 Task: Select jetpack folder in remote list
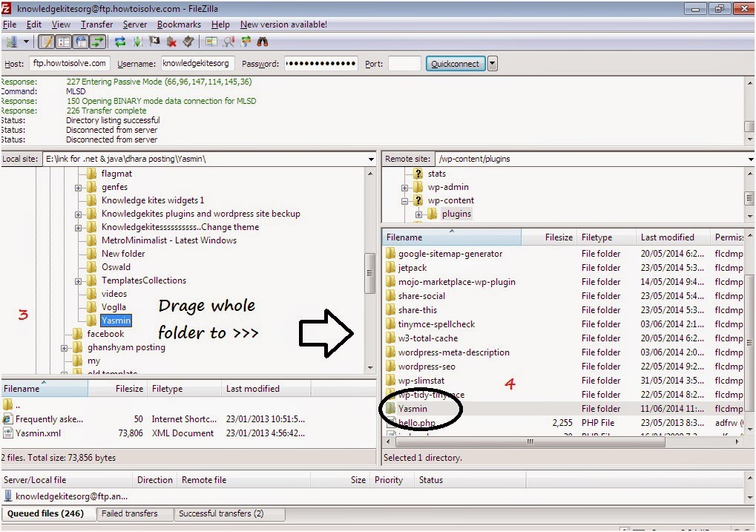(x=412, y=268)
